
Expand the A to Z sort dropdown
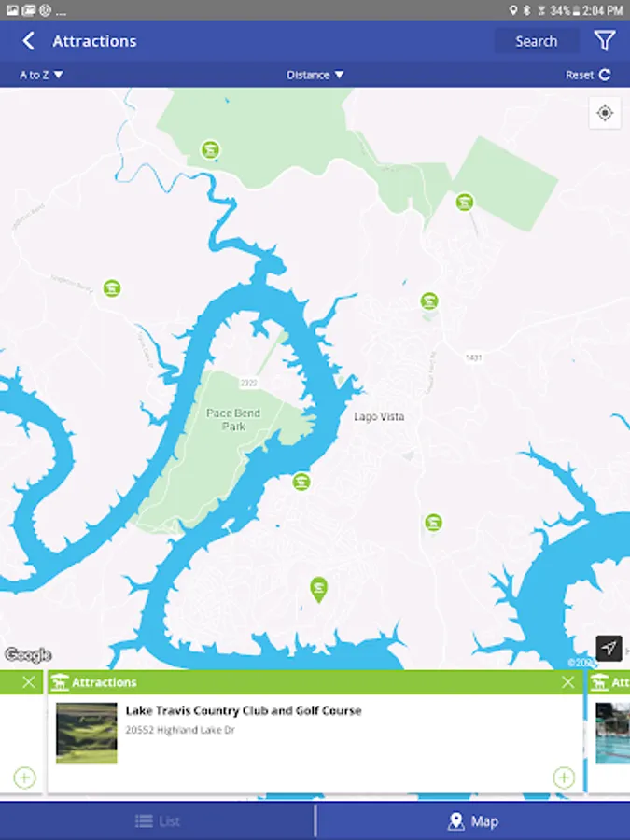41,75
